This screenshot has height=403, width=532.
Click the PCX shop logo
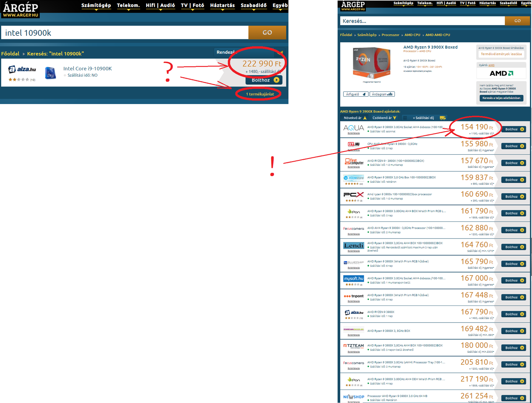tap(354, 195)
